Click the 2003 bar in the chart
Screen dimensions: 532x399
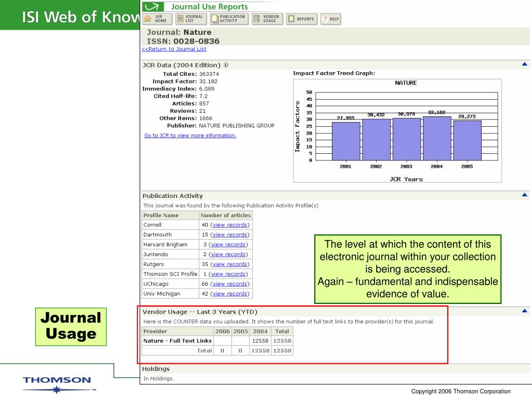(406, 139)
